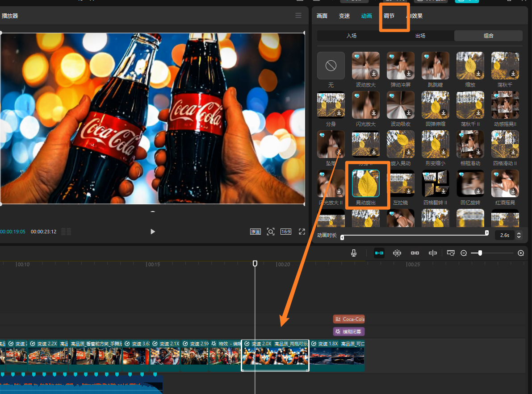Select the 模糊闭幕 effect clip
The image size is (532, 394).
pos(349,332)
